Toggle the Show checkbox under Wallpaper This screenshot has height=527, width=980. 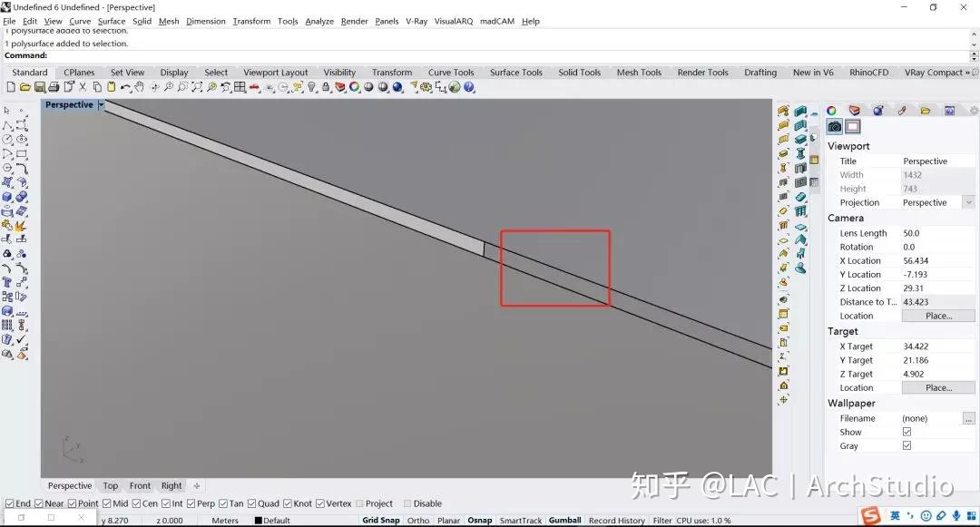(x=906, y=432)
